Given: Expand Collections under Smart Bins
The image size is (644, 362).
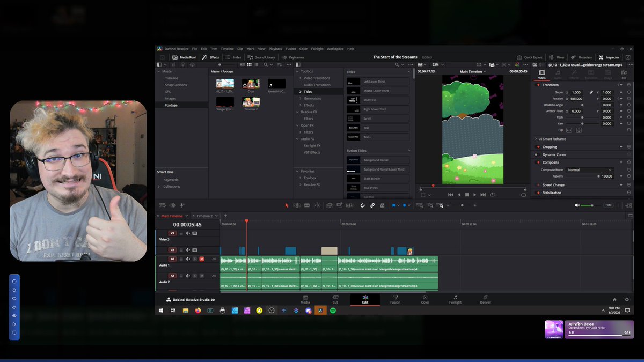Looking at the screenshot, I should click(x=159, y=187).
